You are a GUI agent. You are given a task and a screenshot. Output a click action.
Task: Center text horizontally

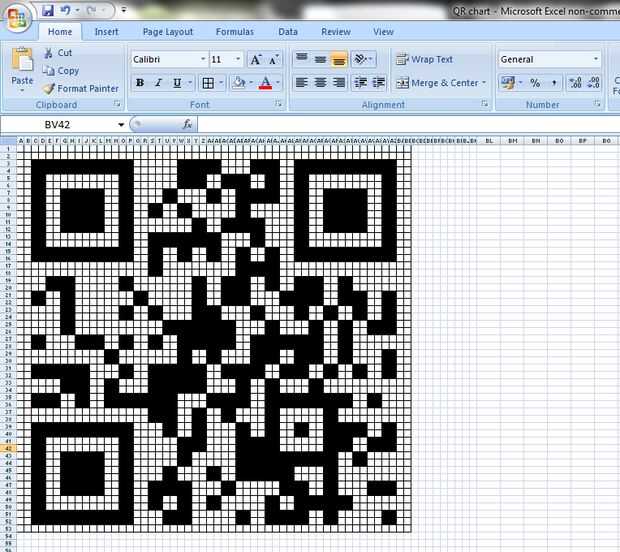pos(320,83)
